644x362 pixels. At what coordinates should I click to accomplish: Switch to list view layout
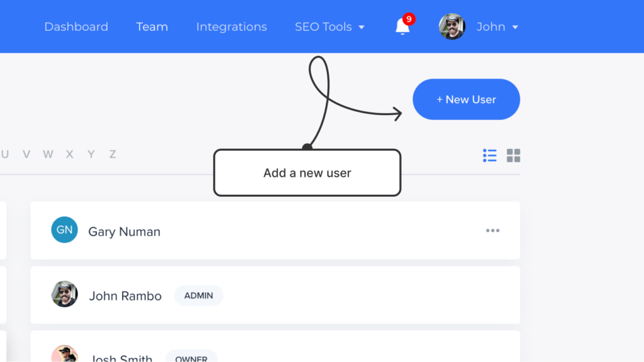tap(489, 155)
